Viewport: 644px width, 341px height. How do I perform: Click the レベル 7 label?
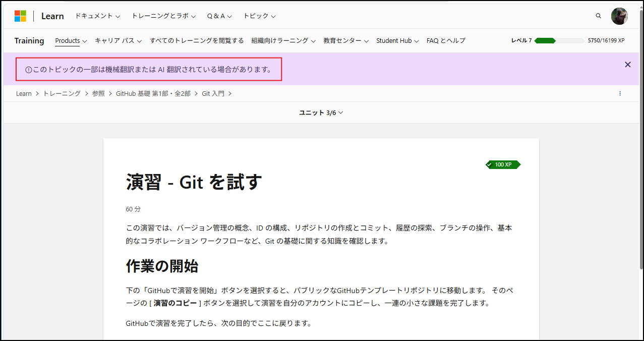pos(521,40)
